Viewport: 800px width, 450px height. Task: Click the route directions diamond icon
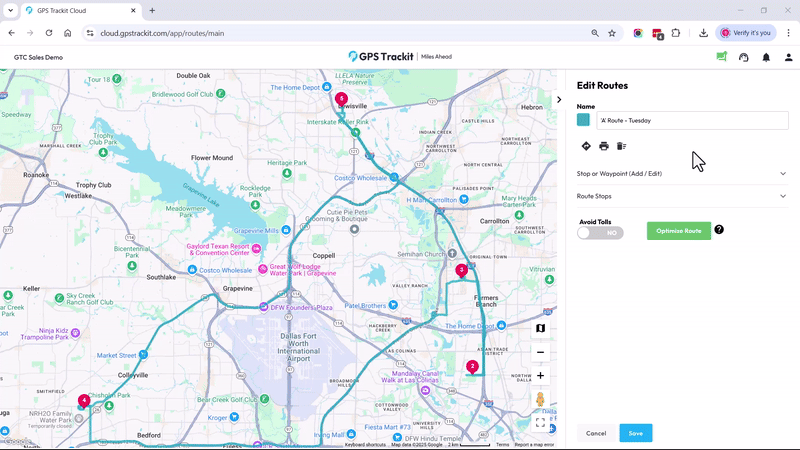pyautogui.click(x=586, y=146)
